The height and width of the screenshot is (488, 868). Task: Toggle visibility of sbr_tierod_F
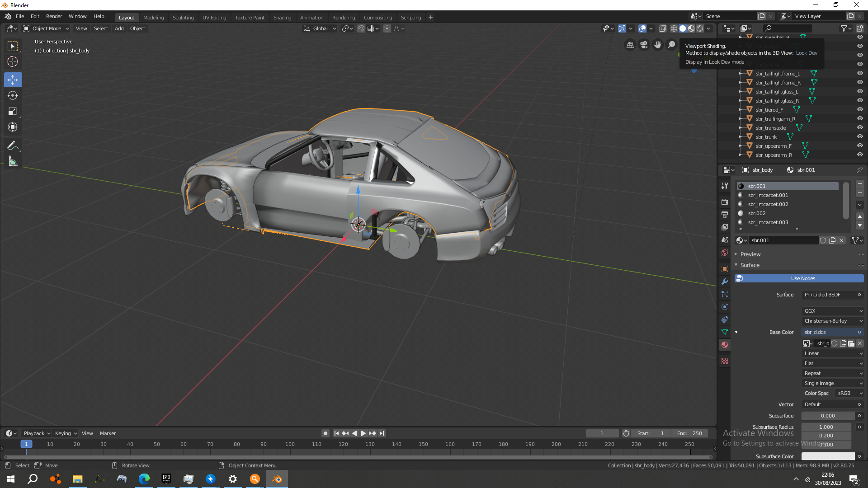860,109
